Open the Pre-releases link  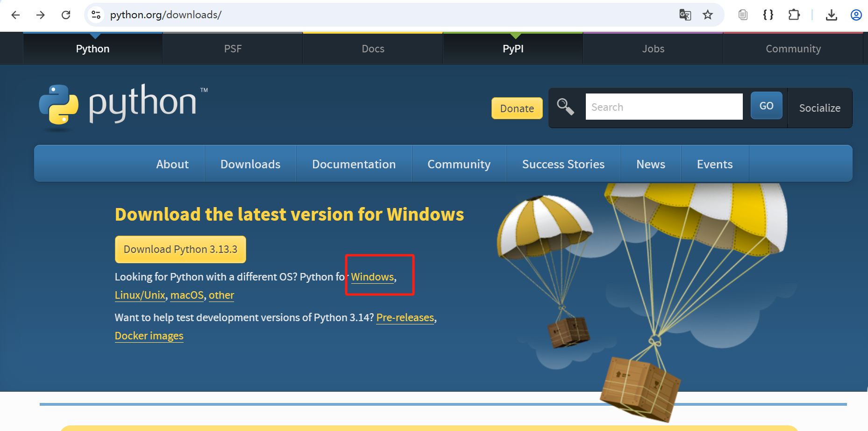(x=405, y=317)
